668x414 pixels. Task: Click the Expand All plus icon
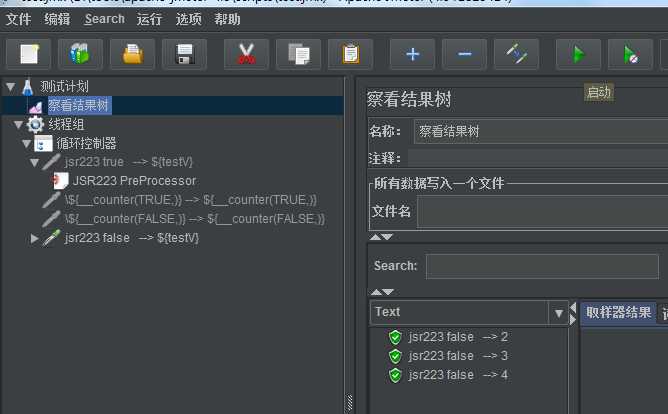[412, 55]
